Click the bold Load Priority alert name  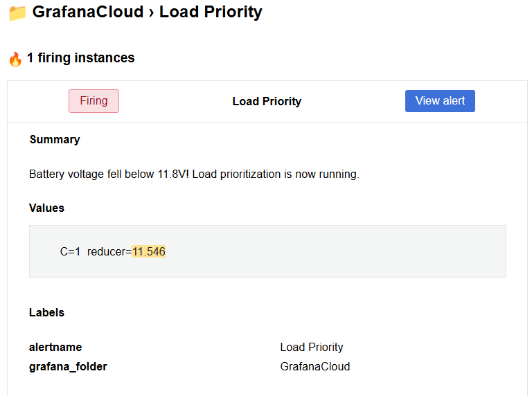[x=267, y=101]
